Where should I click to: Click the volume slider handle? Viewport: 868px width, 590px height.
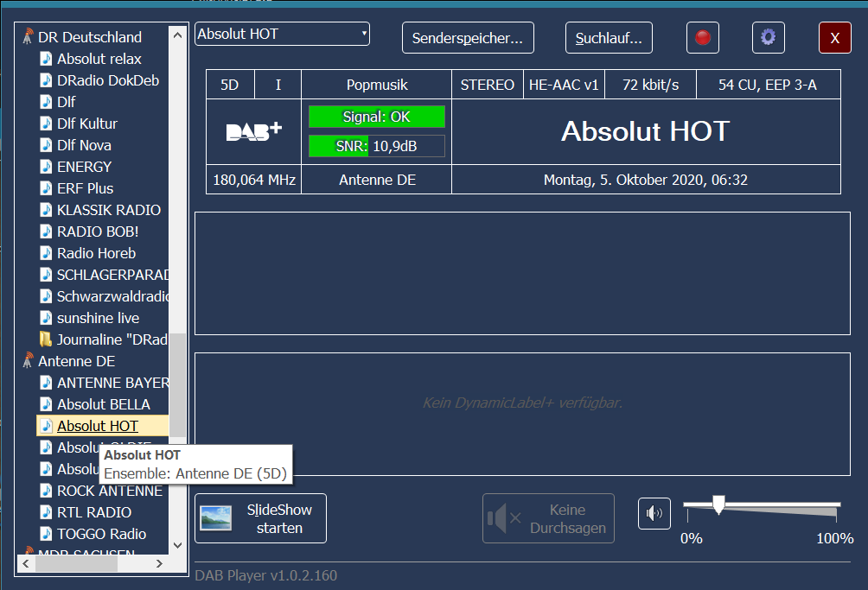point(718,505)
